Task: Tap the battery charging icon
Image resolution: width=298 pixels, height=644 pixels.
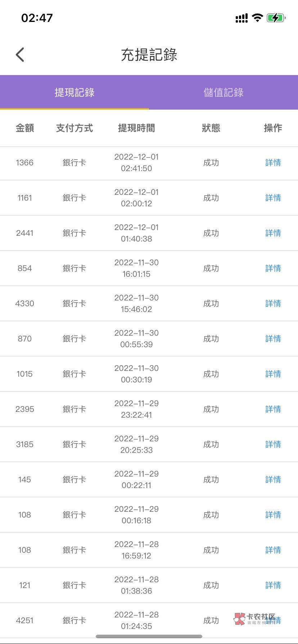Action: tap(276, 18)
